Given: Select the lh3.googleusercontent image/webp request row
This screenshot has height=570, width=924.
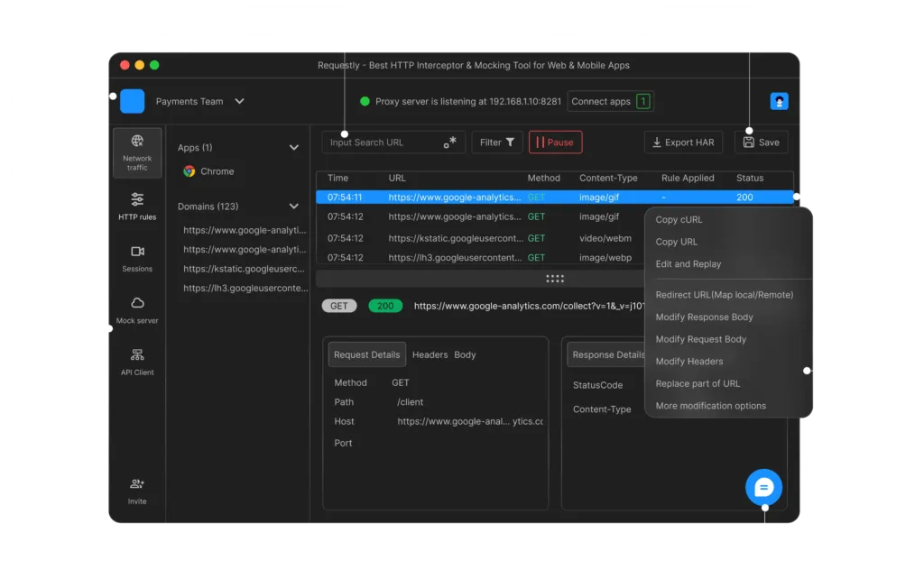Looking at the screenshot, I should point(480,258).
